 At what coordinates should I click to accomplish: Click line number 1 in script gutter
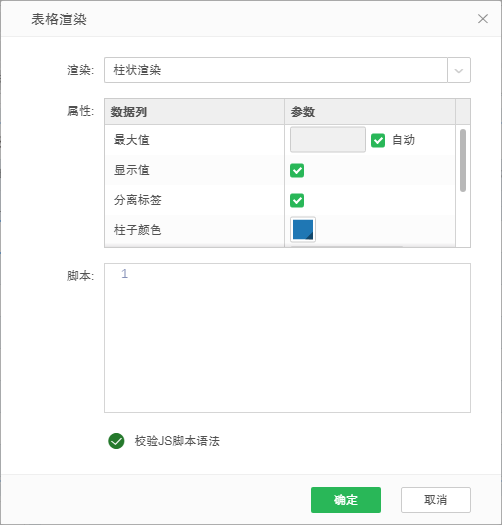pyautogui.click(x=125, y=274)
